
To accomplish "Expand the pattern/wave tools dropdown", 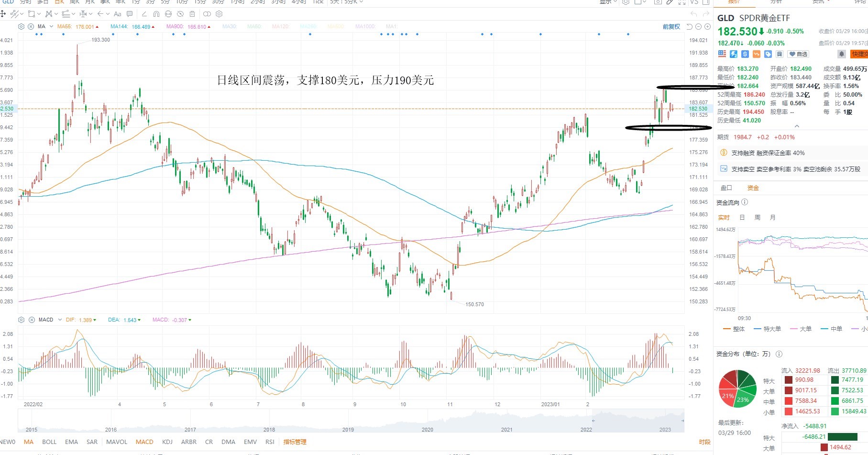I will 56,14.
